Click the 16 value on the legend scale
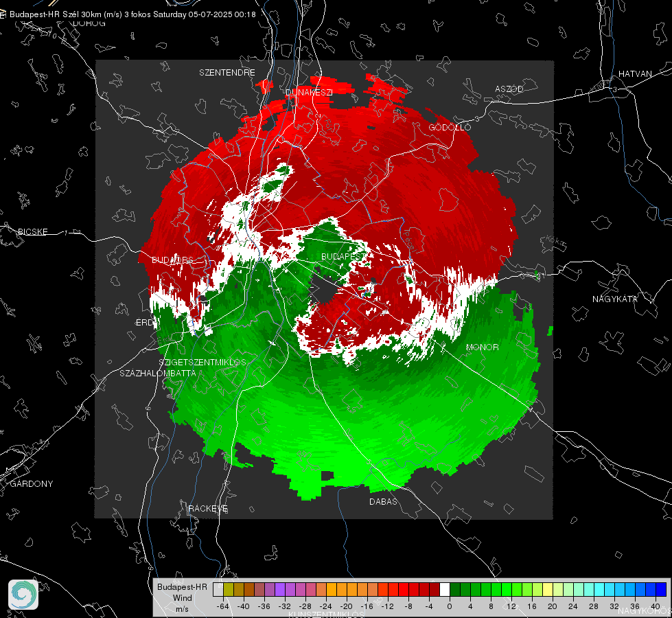 [x=532, y=606]
